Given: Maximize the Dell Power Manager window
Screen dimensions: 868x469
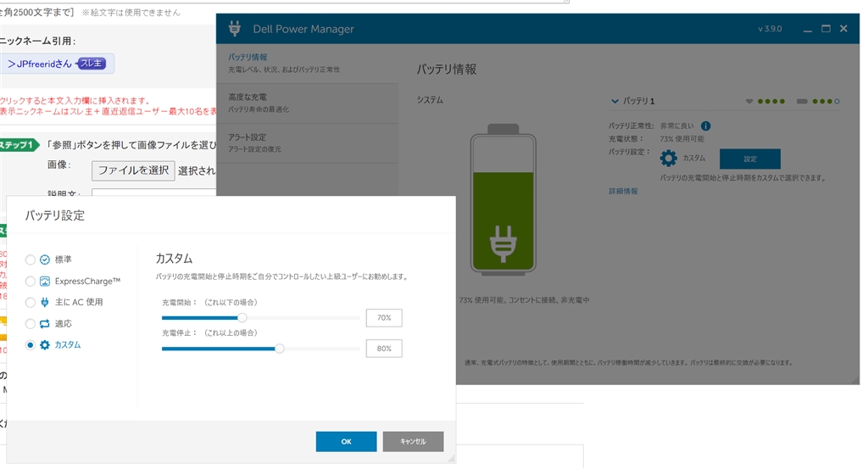Looking at the screenshot, I should point(826,29).
